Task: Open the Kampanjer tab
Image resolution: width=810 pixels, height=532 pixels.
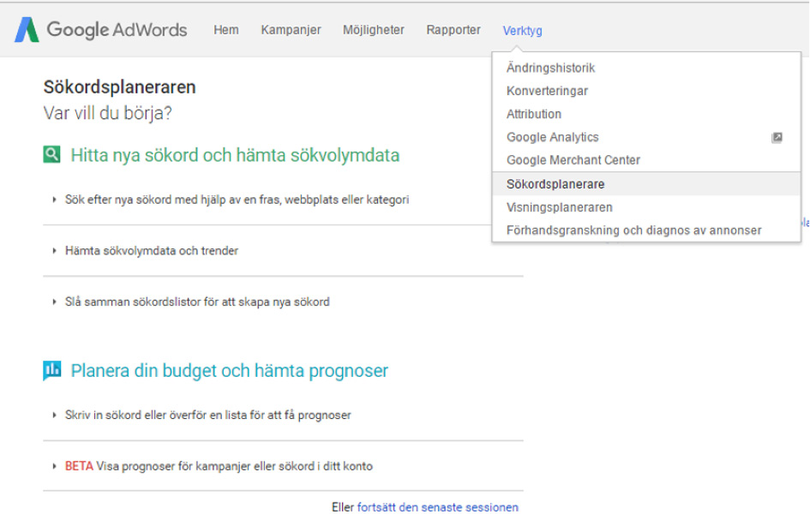Action: (x=291, y=30)
